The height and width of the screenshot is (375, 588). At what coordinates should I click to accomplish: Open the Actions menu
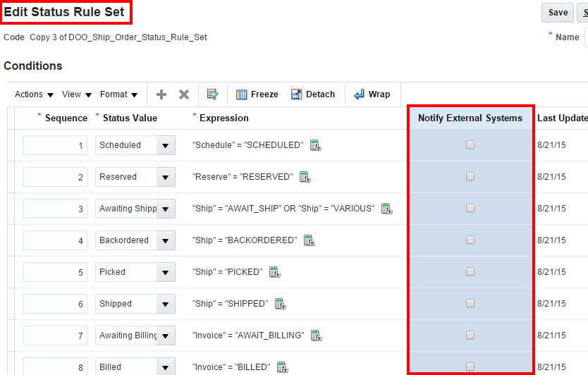34,94
